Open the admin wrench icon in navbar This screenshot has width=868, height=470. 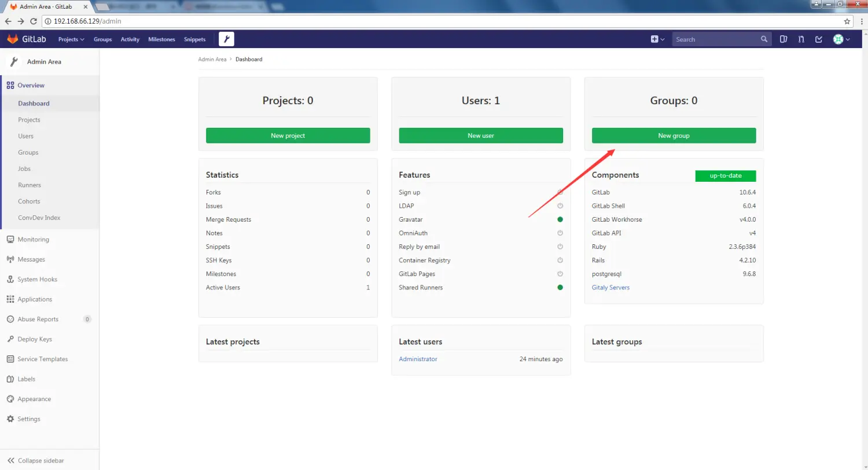pos(226,39)
